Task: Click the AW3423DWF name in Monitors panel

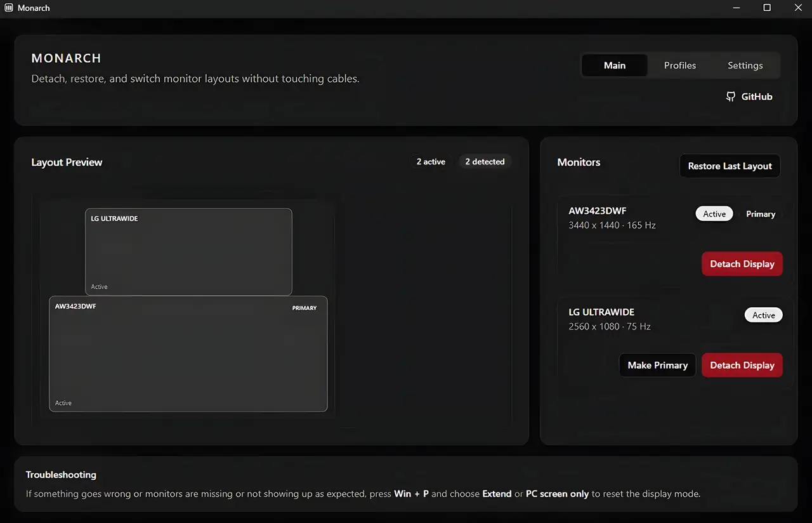Action: tap(598, 211)
